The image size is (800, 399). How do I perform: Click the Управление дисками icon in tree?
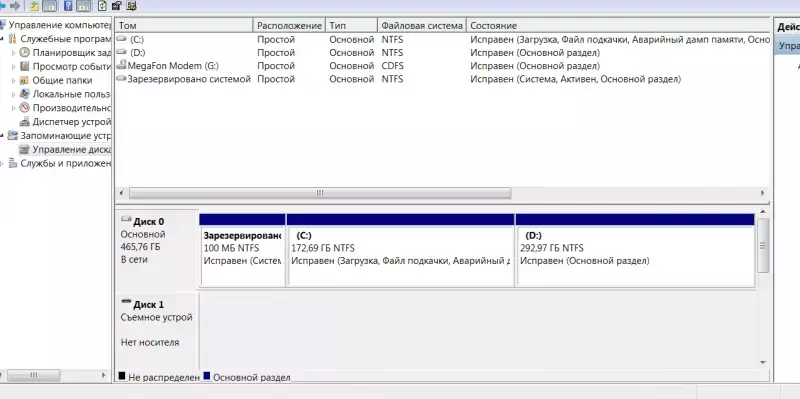[24, 149]
